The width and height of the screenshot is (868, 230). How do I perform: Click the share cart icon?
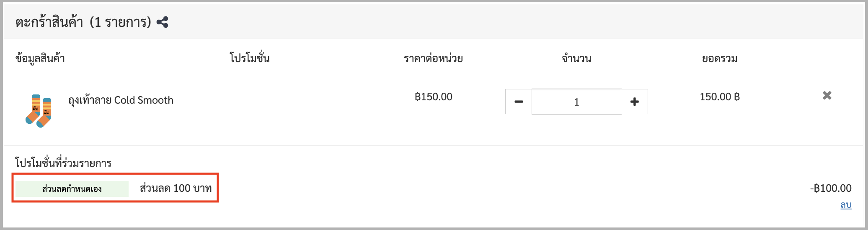(162, 22)
